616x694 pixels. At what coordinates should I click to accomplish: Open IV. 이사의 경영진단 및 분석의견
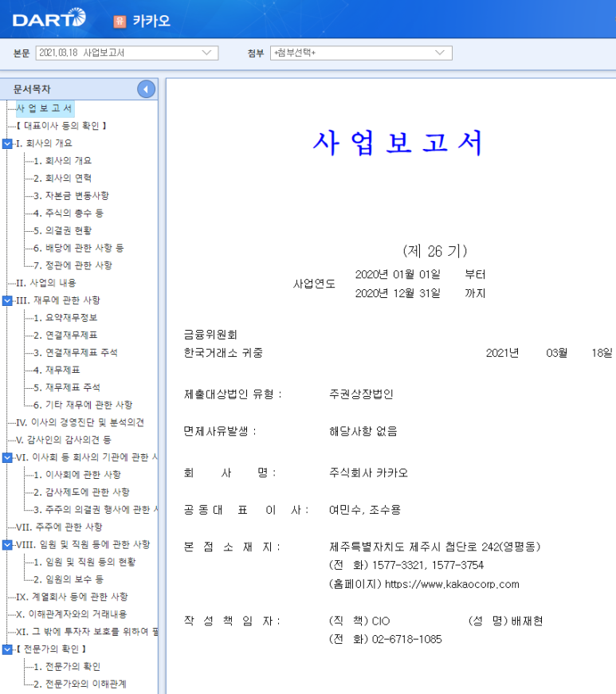[80, 422]
